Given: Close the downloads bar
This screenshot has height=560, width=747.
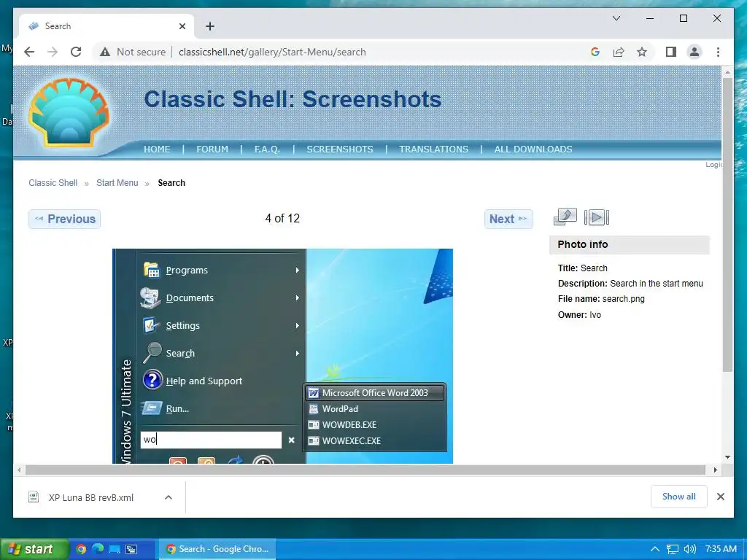Looking at the screenshot, I should (720, 497).
